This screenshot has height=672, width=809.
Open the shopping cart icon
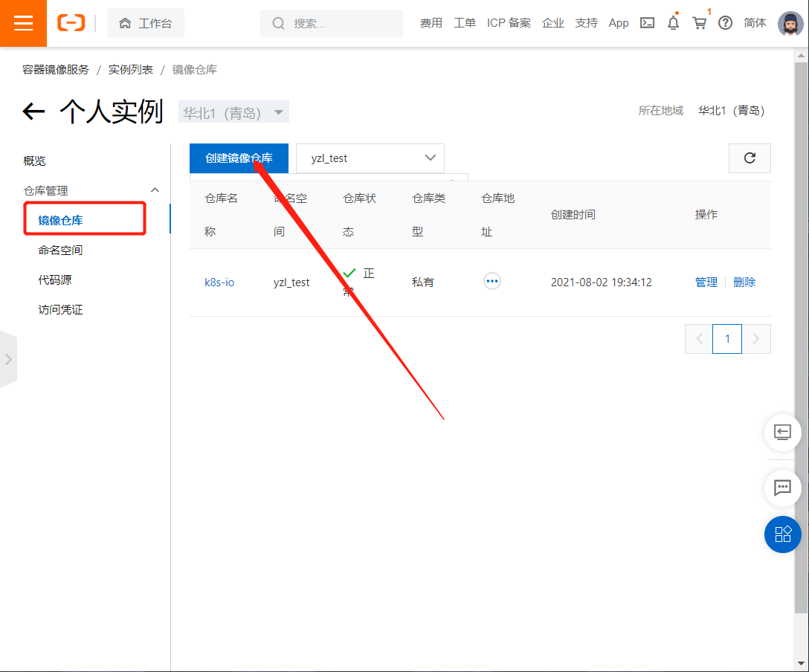click(x=699, y=23)
